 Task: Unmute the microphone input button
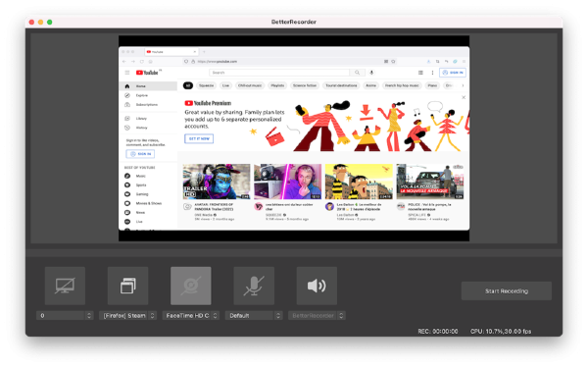click(x=254, y=286)
